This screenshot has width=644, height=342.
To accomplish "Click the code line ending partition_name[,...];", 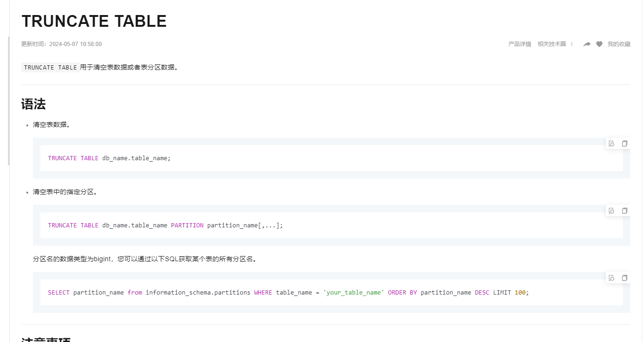I will pyautogui.click(x=165, y=225).
